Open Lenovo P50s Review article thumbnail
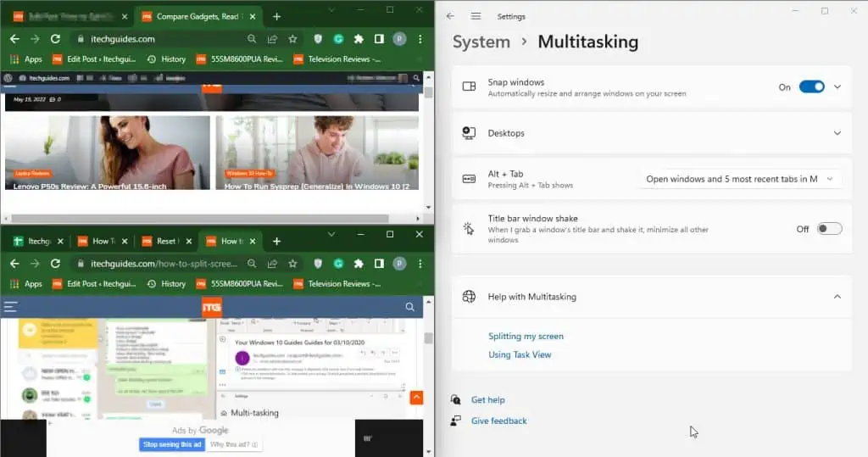This screenshot has height=457, width=868. [x=108, y=153]
